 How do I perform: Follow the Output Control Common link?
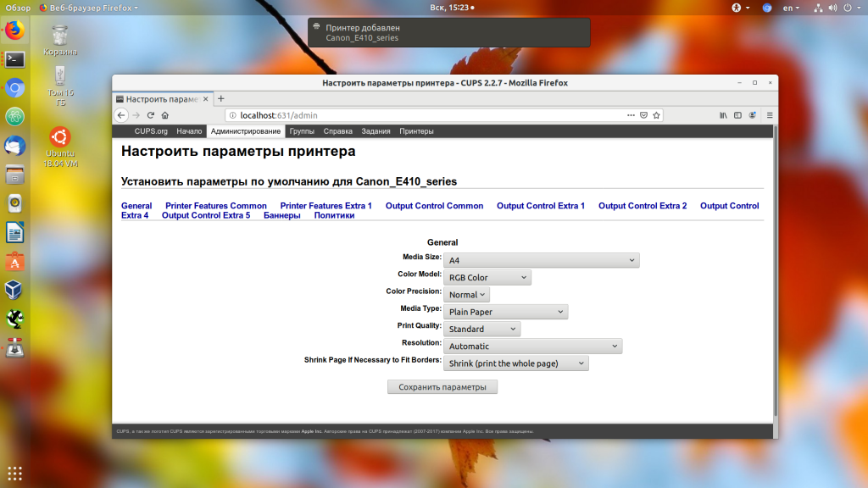click(x=434, y=206)
